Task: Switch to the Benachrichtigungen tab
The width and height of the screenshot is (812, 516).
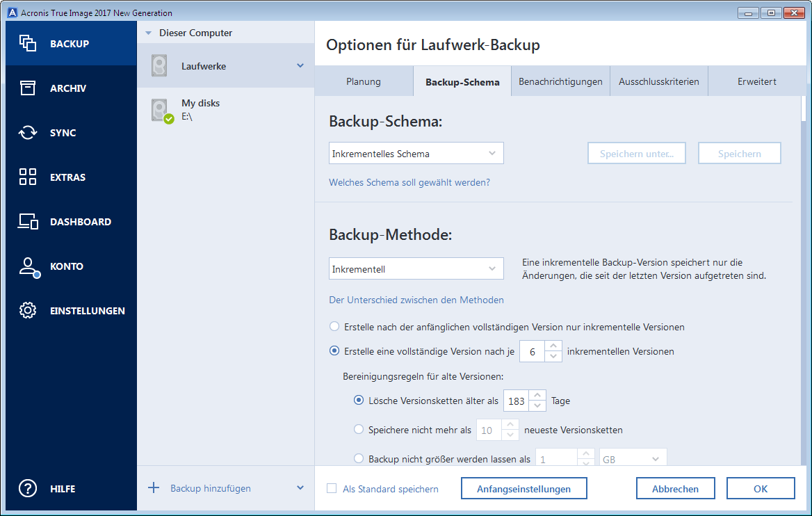Action: tap(560, 81)
